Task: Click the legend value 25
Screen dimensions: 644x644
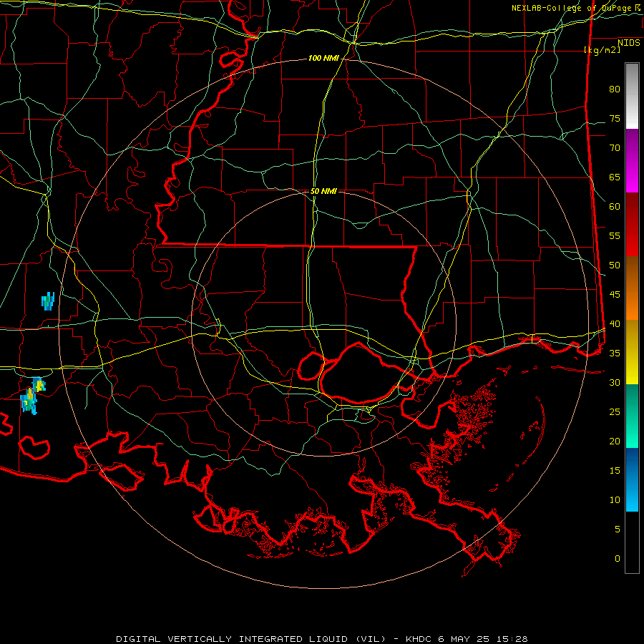Action: [x=615, y=412]
